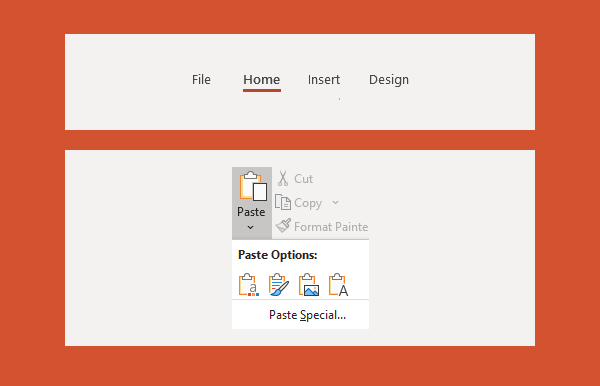This screenshot has width=600, height=386.
Task: Choose Keep Text Only paste option
Action: pos(338,285)
